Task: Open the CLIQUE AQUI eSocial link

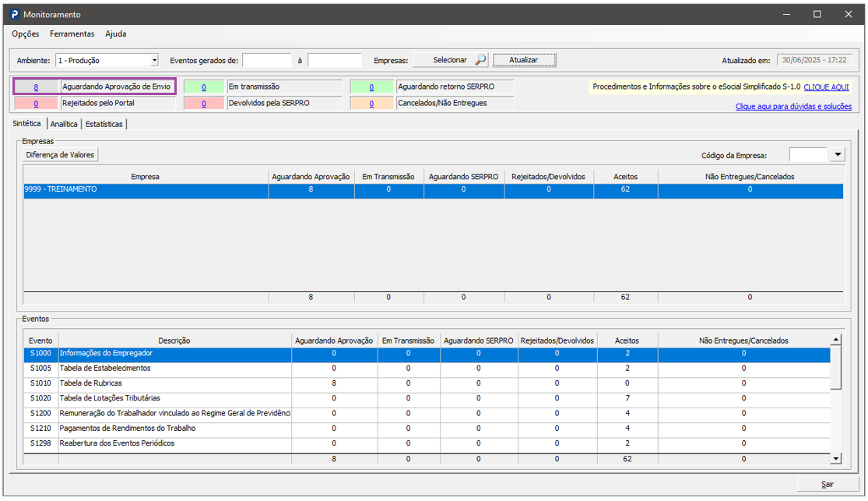Action: click(826, 87)
